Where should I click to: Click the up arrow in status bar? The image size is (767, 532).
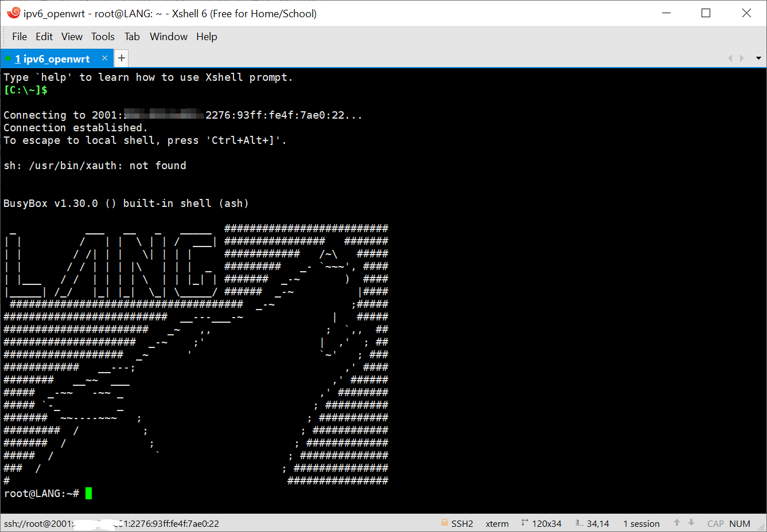point(677,523)
